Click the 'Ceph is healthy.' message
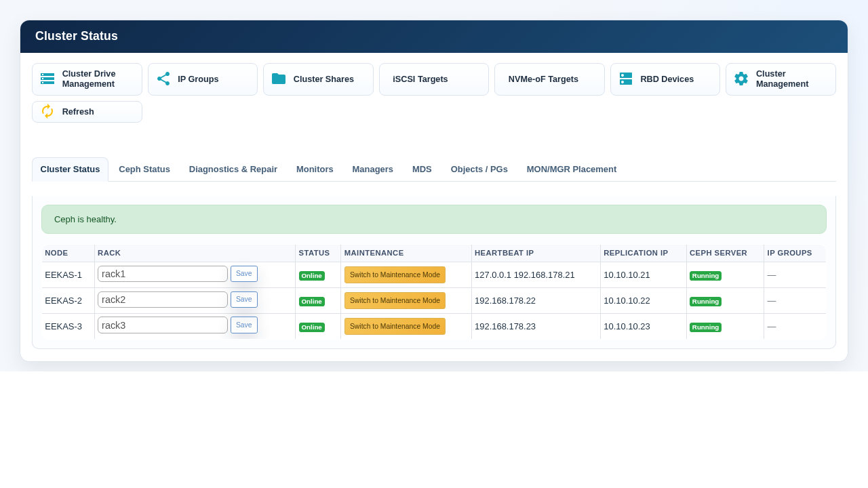Image resolution: width=868 pixels, height=488 pixels. pos(85,220)
